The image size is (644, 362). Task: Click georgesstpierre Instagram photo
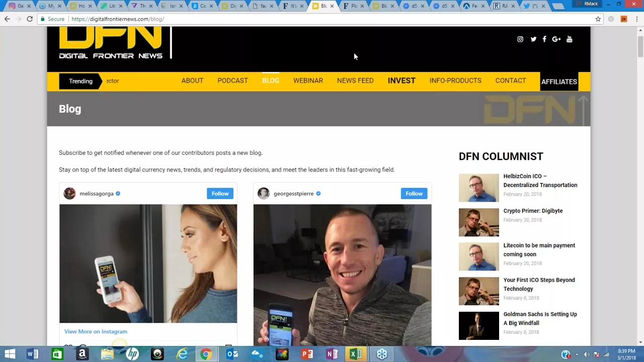coord(342,275)
